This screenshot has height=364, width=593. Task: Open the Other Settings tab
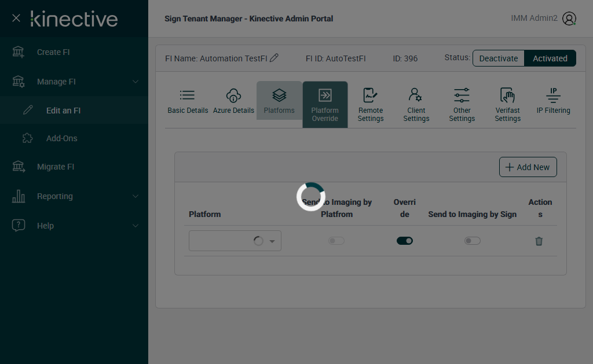[462, 105]
